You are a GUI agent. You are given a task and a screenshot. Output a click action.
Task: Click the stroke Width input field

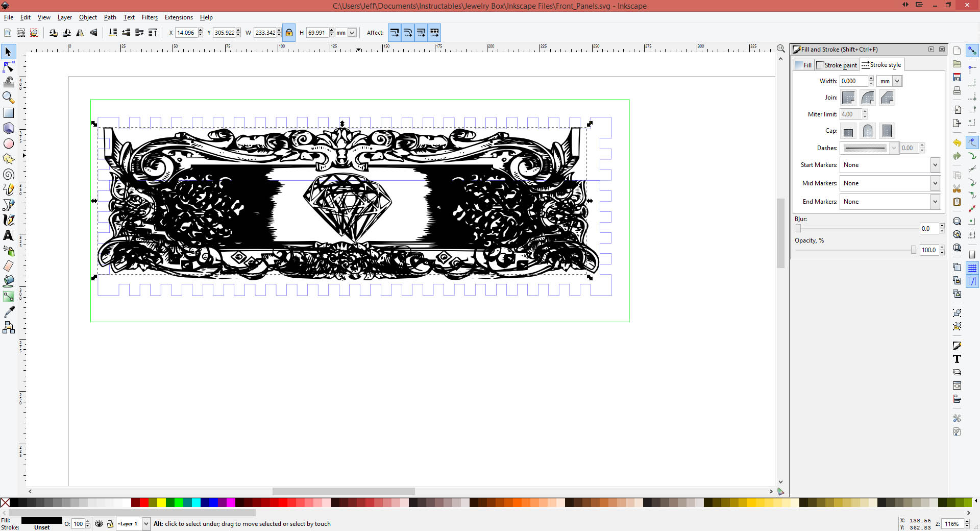pyautogui.click(x=854, y=81)
